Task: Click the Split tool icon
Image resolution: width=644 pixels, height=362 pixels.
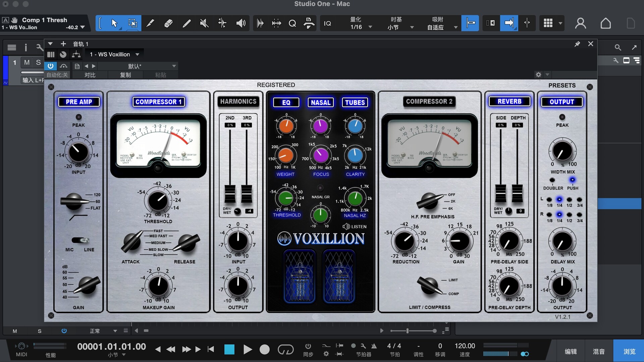Action: point(150,23)
